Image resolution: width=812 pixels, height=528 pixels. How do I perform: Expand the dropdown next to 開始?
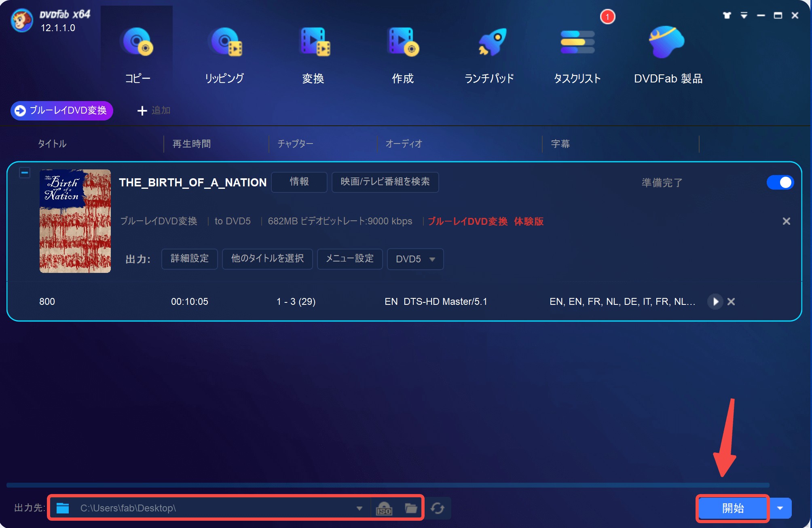coord(780,508)
